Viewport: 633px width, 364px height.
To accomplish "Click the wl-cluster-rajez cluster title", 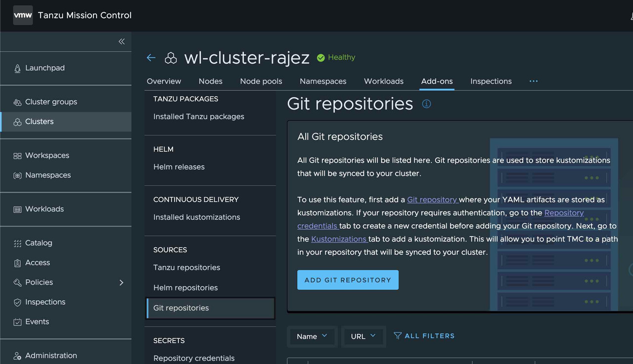I will [x=247, y=58].
